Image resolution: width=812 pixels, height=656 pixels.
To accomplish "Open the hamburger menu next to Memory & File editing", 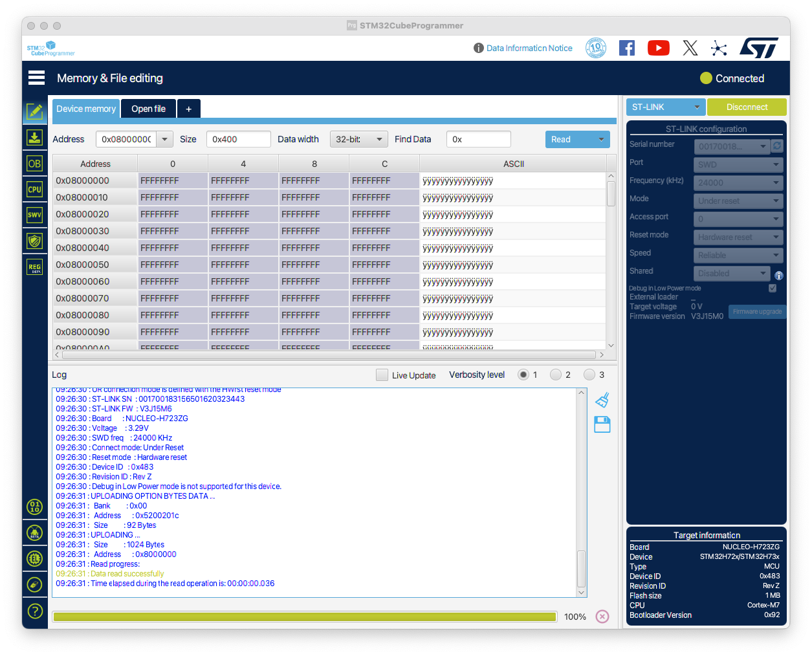I will click(36, 77).
